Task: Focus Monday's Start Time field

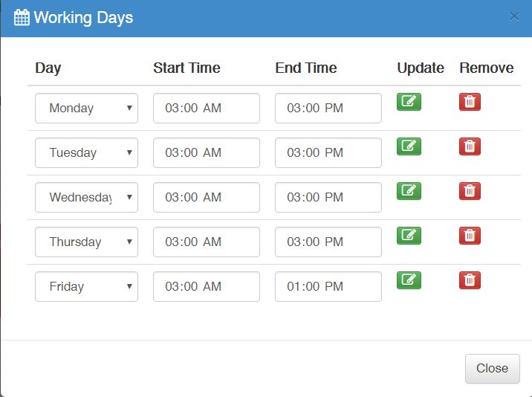Action: click(206, 109)
